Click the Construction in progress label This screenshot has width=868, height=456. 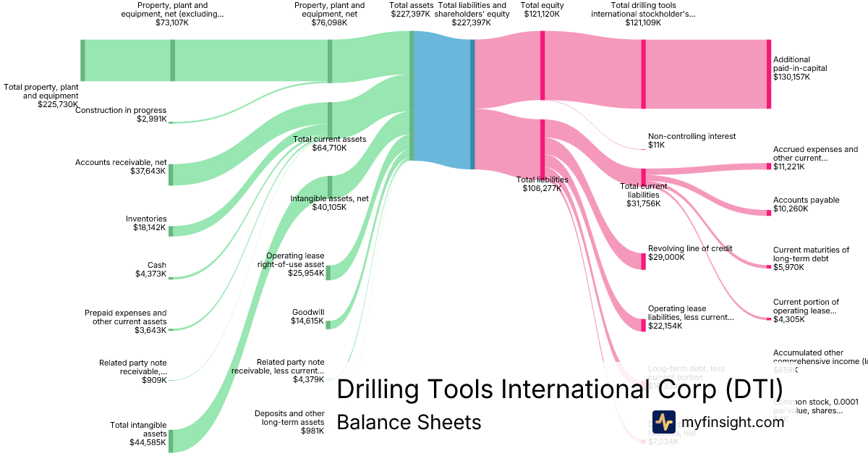[x=121, y=114]
